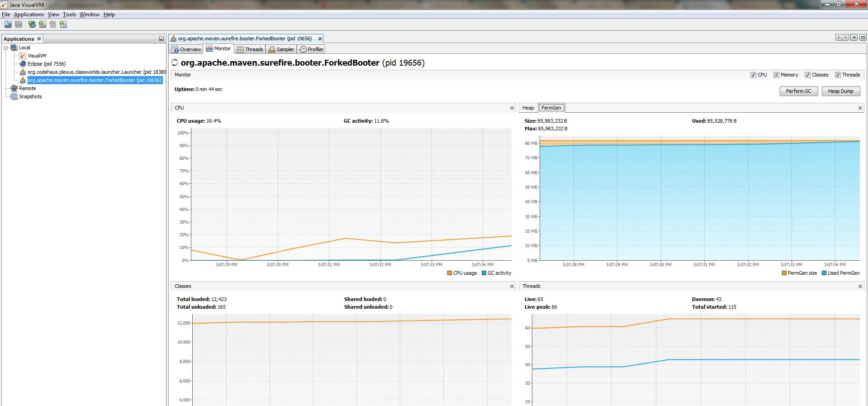The width and height of the screenshot is (868, 406).
Task: Switch to the Profiler tab
Action: pos(312,49)
